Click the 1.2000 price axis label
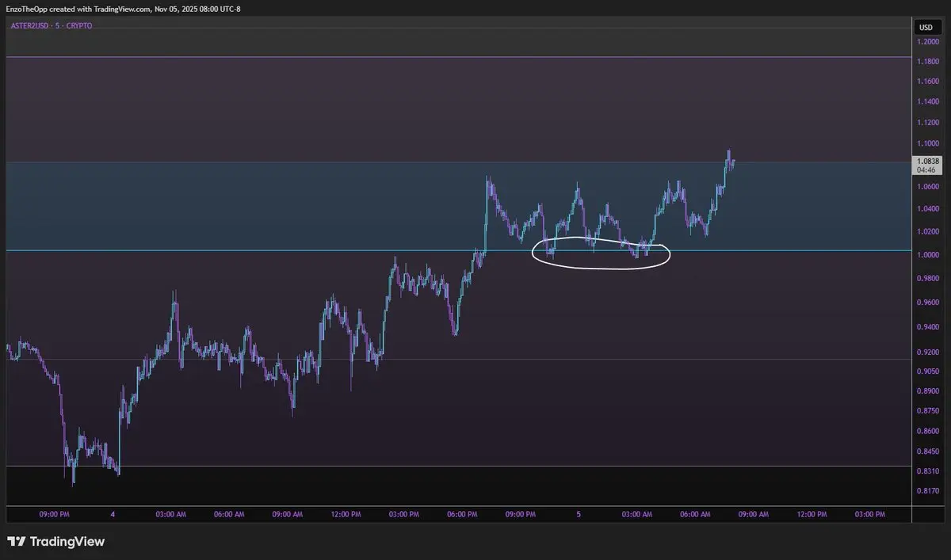The width and height of the screenshot is (951, 560). click(x=928, y=41)
